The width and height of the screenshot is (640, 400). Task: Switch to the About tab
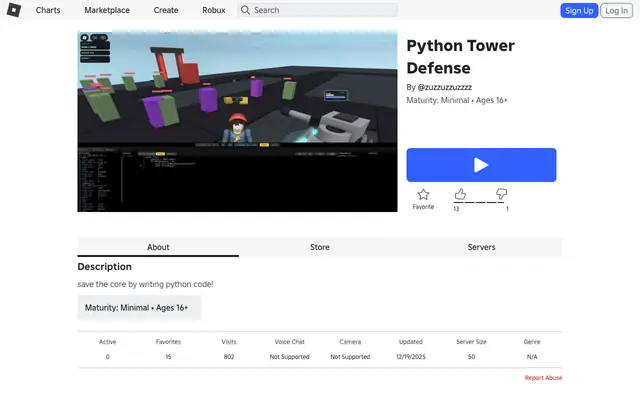pos(158,247)
